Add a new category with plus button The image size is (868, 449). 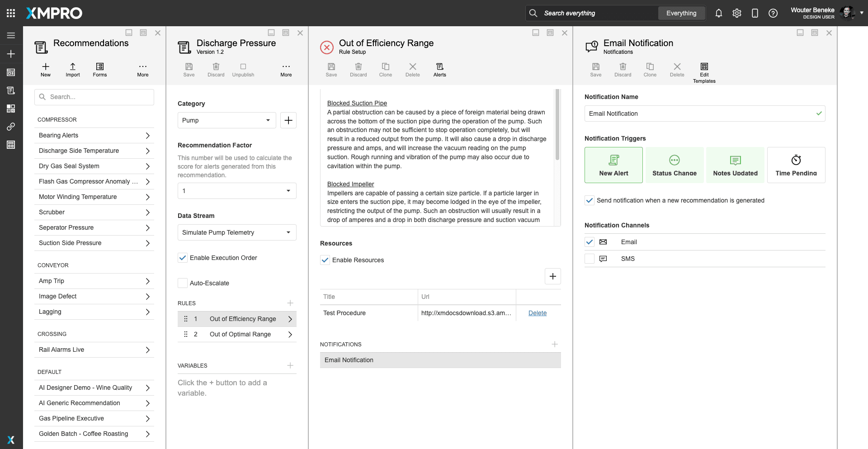288,120
